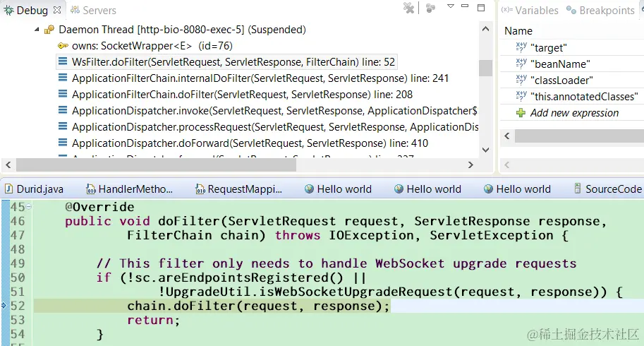Click the green plus icon for new expression
This screenshot has width=644, height=346.
[521, 112]
